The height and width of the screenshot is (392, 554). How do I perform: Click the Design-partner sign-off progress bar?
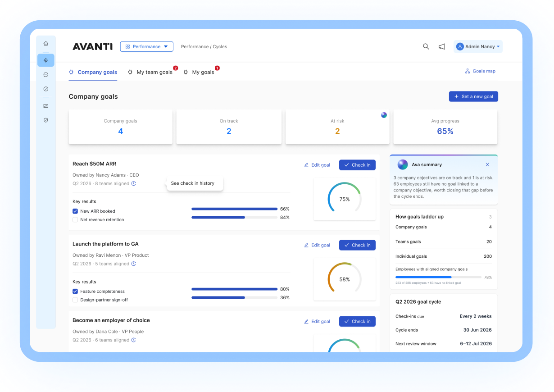(x=234, y=297)
